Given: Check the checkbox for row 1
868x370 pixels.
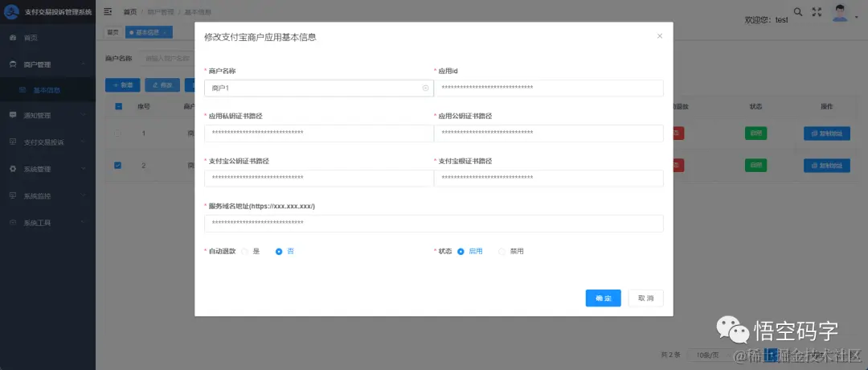Looking at the screenshot, I should pyautogui.click(x=117, y=134).
